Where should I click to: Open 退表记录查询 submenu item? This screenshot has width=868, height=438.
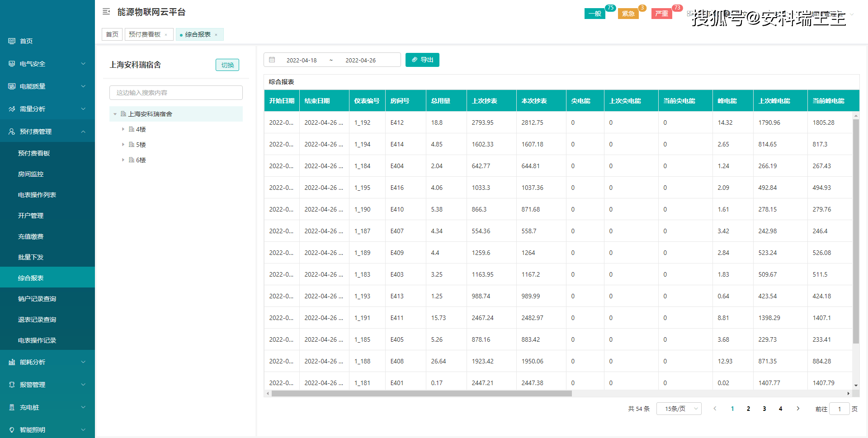(x=47, y=320)
